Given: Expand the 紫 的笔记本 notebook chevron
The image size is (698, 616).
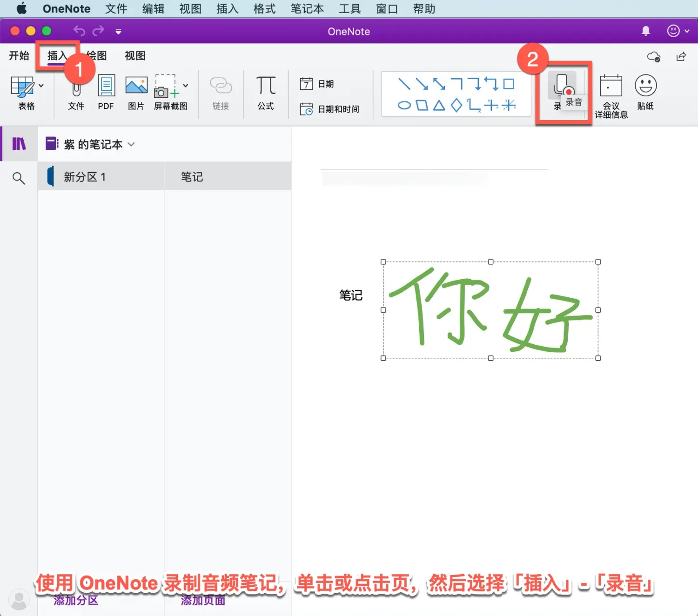Looking at the screenshot, I should [x=131, y=144].
